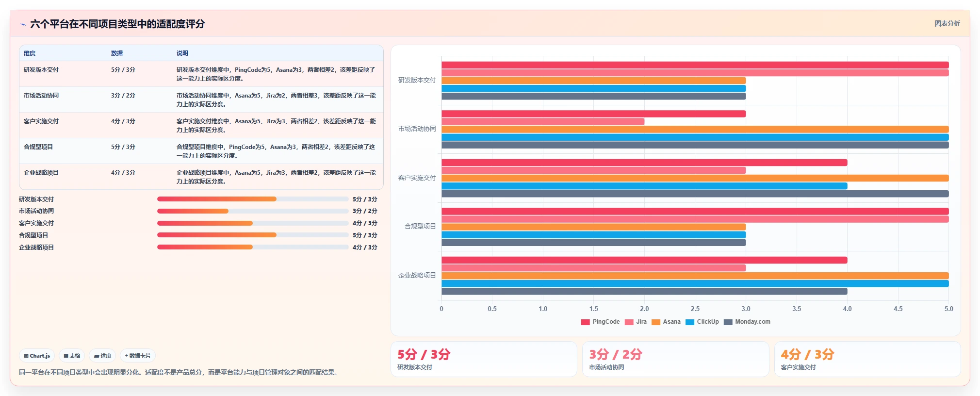Select the 表格 tag
The width and height of the screenshot is (980, 396).
(72, 356)
